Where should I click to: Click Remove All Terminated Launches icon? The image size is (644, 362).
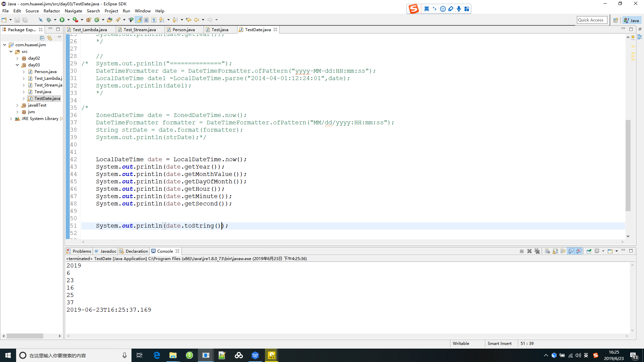(x=537, y=251)
